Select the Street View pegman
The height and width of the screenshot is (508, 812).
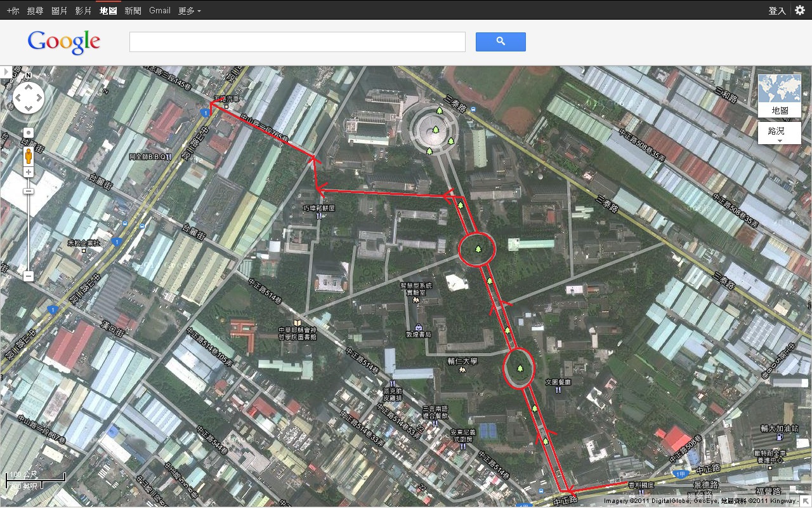point(28,156)
